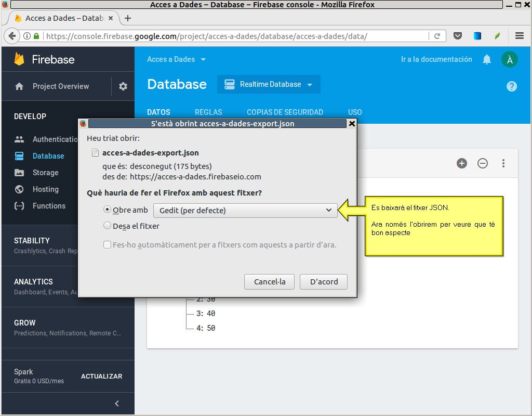The width and height of the screenshot is (532, 416).
Task: Open Hosting in the sidebar
Action: [x=46, y=189]
